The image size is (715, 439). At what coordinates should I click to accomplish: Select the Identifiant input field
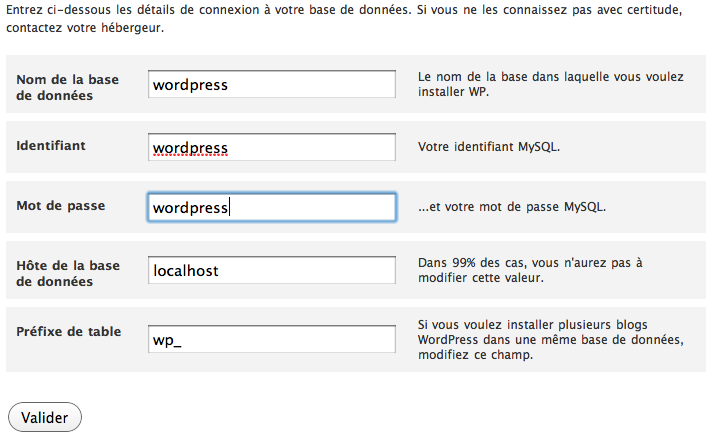click(272, 147)
